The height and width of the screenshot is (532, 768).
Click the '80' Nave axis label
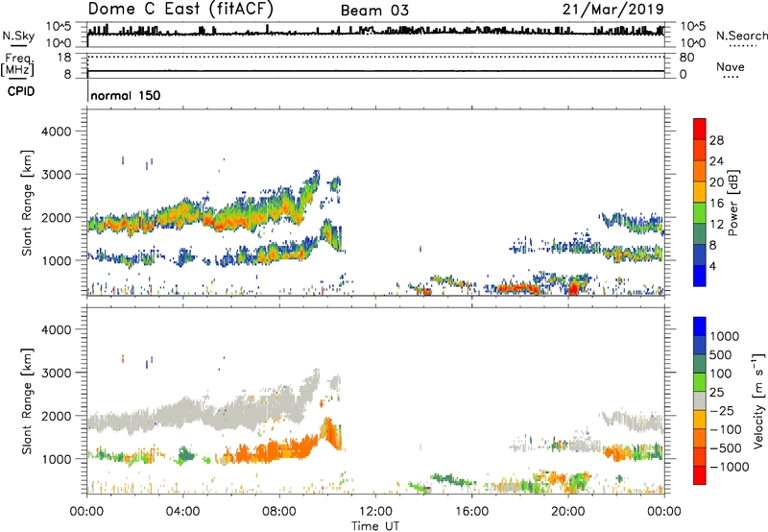[686, 58]
